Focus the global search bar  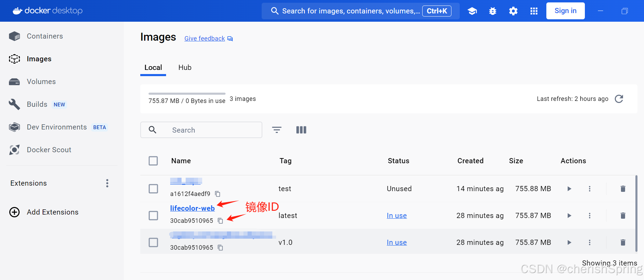(360, 11)
